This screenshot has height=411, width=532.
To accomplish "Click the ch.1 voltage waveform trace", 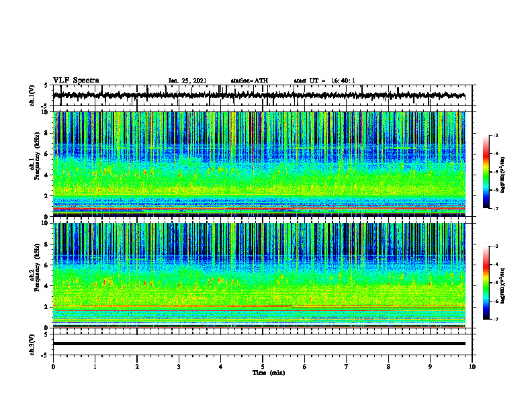I will click(x=259, y=95).
